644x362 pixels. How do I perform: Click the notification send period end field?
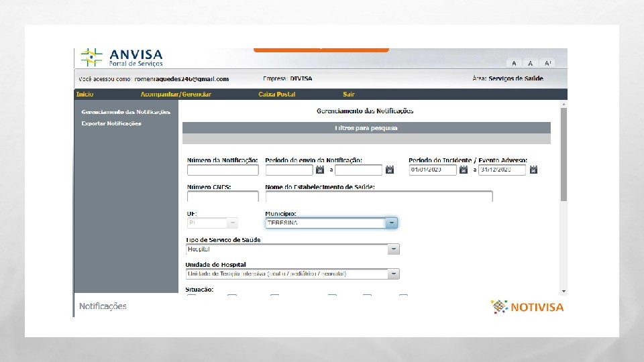tap(358, 170)
